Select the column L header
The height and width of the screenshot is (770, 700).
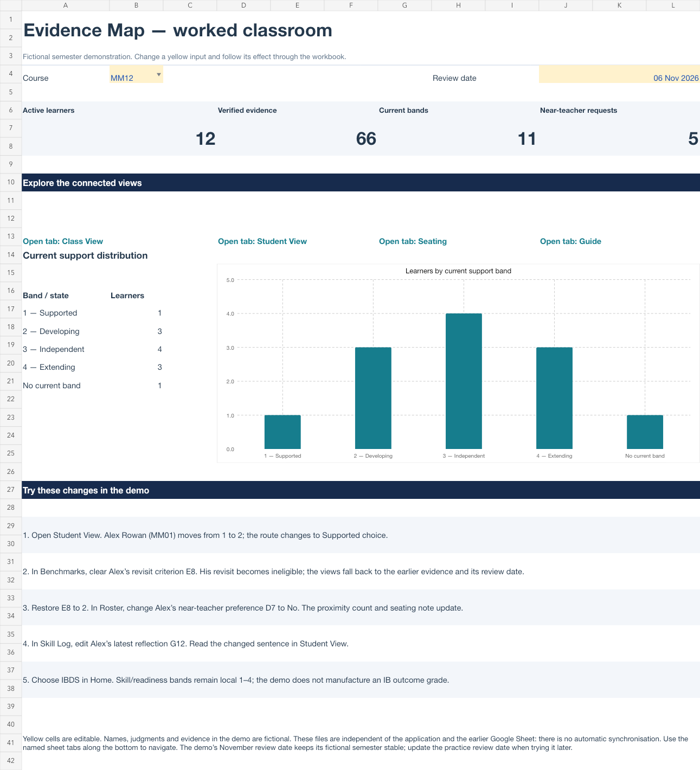(x=673, y=5)
